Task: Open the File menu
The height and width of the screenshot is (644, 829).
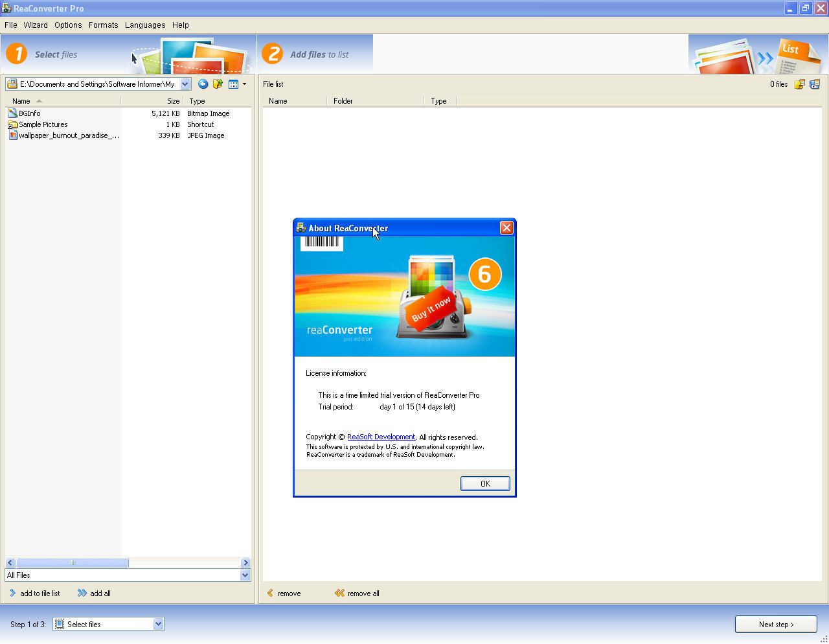Action: 10,25
